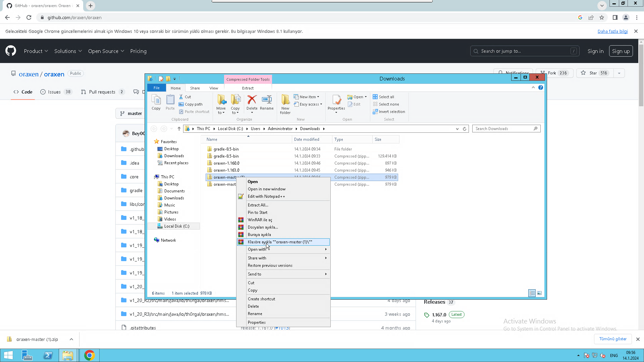644x362 pixels.
Task: Click the Cut scissors ribbon command
Action: point(185,97)
